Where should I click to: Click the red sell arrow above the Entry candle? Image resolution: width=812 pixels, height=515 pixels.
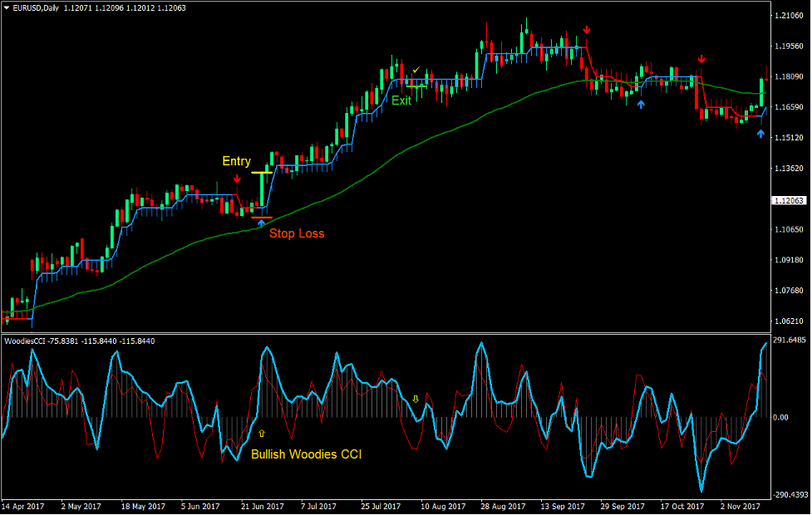237,178
